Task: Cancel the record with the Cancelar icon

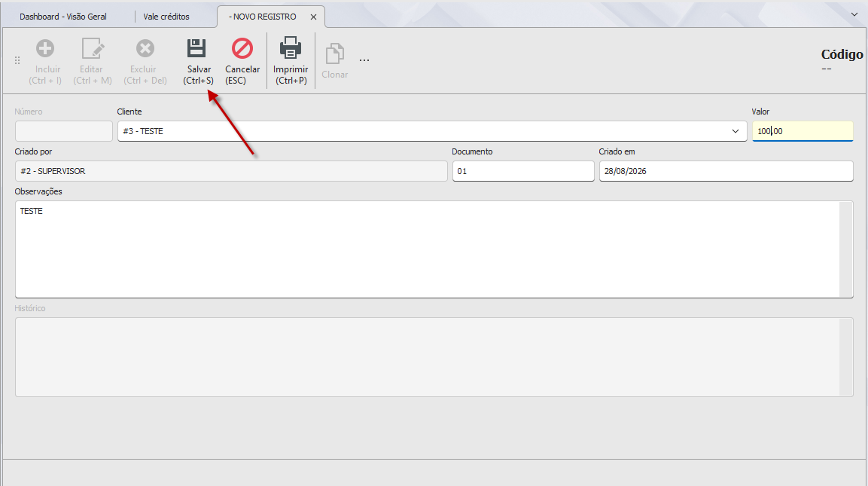Action: [x=242, y=48]
